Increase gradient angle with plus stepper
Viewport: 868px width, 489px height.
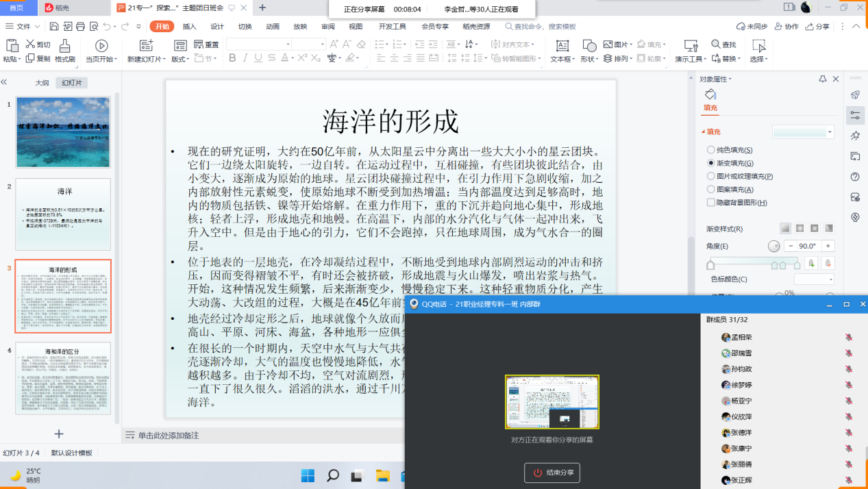point(828,246)
